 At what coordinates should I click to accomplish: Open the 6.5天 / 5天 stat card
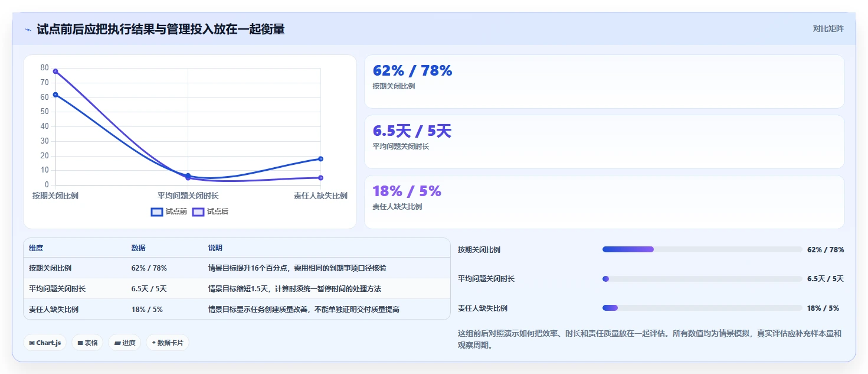[x=604, y=142]
